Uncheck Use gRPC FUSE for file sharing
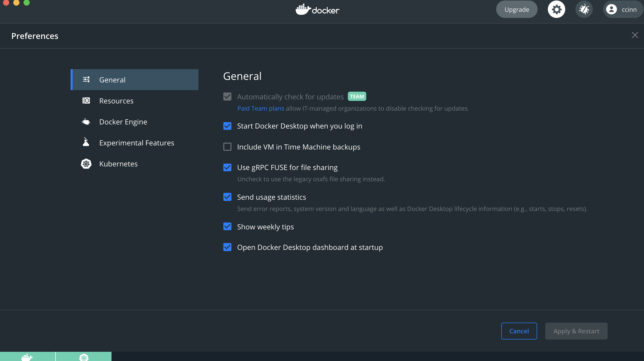The image size is (644, 361). pos(227,167)
